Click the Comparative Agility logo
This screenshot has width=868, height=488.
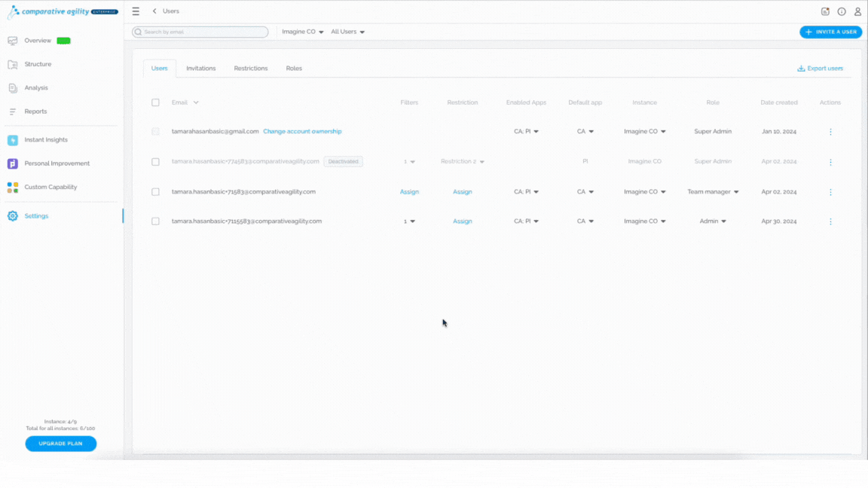click(x=62, y=11)
